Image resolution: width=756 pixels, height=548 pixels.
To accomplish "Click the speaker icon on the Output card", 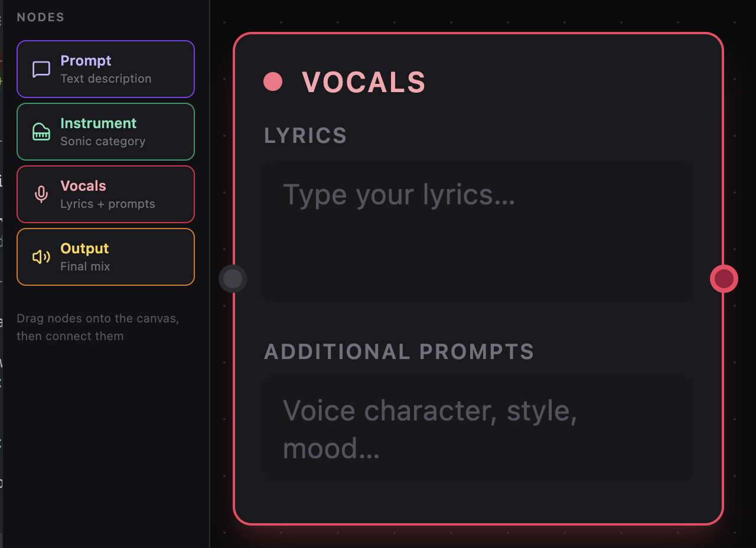I will [x=40, y=256].
